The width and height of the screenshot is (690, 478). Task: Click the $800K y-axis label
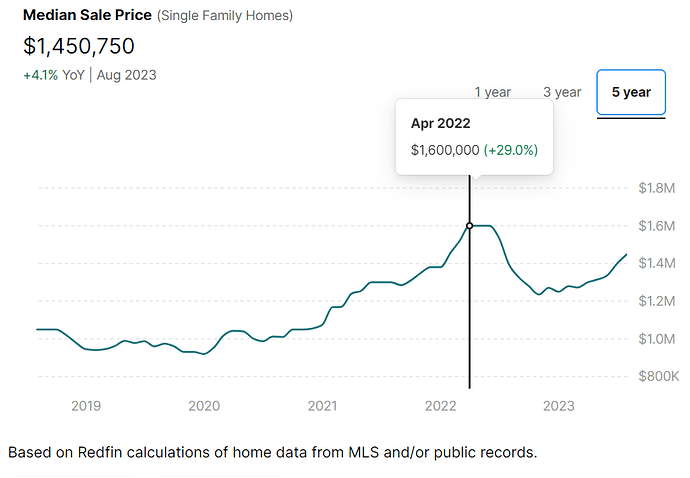point(658,377)
